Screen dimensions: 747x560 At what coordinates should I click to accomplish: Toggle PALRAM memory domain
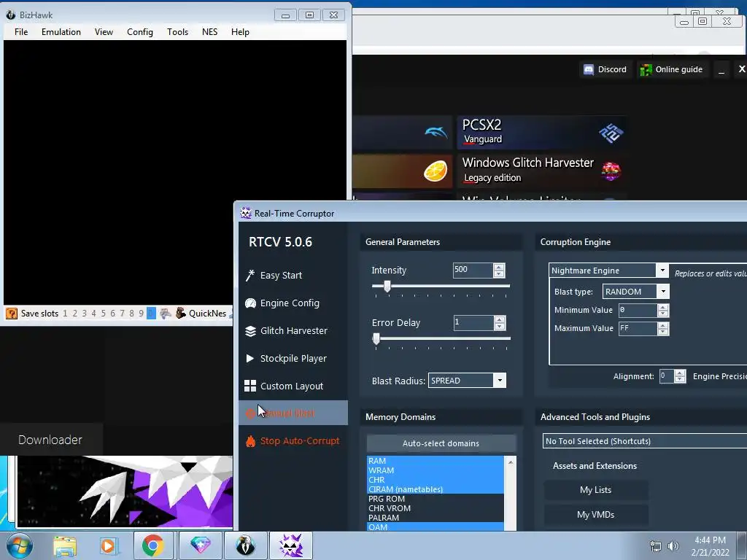point(435,518)
